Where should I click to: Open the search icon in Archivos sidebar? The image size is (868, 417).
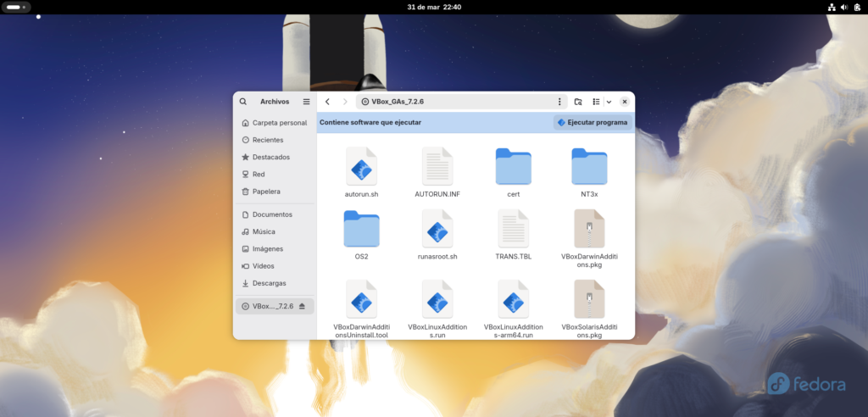coord(243,102)
